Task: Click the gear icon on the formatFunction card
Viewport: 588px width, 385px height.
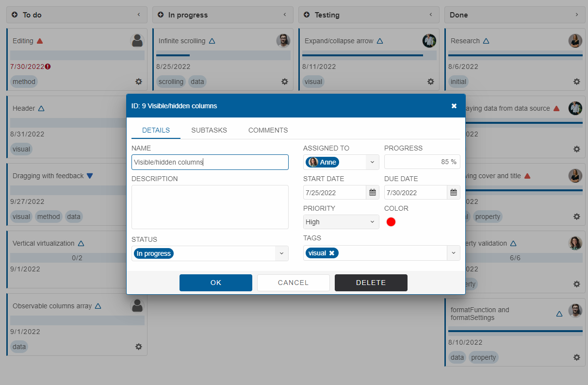Action: (x=576, y=357)
